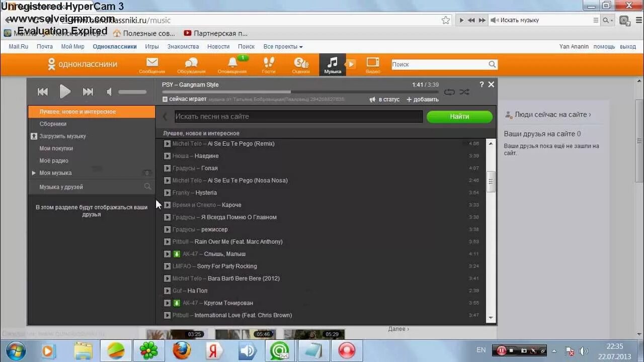Play Градусы – Голая track
Image resolution: width=644 pixels, height=362 pixels.
[x=168, y=168]
